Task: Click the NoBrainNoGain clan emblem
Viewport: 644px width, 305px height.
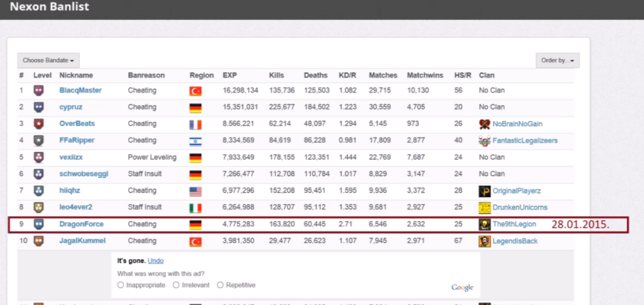Action: 485,124
